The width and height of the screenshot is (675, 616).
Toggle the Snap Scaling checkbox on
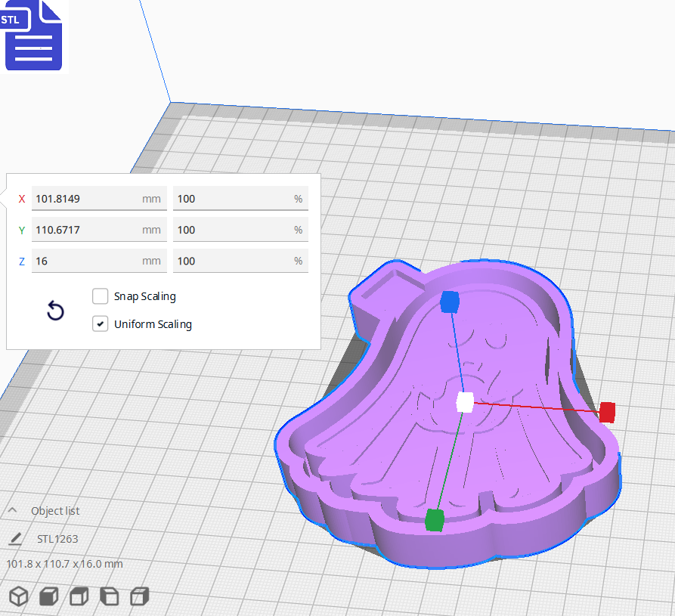tap(100, 296)
